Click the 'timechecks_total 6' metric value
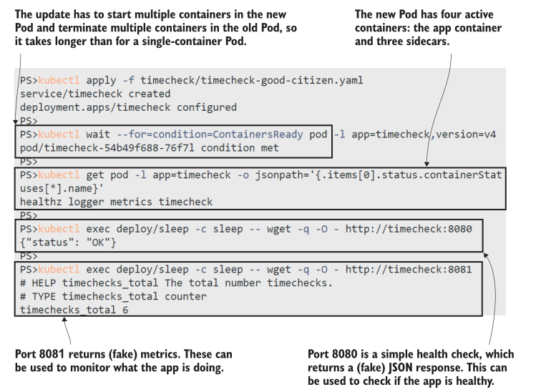Screen dimensions: 541x392 [x=74, y=310]
